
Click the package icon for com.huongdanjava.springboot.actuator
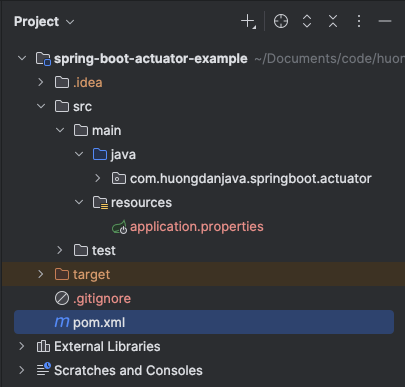(119, 179)
